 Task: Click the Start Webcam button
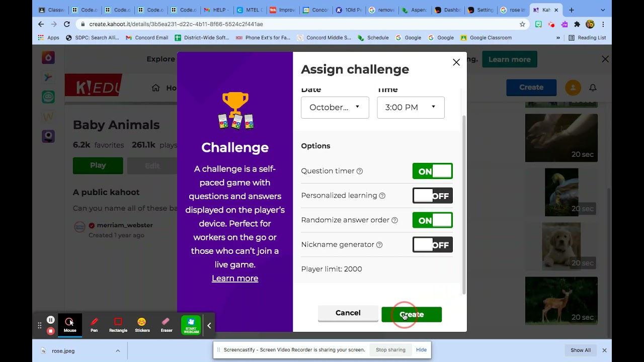(191, 325)
